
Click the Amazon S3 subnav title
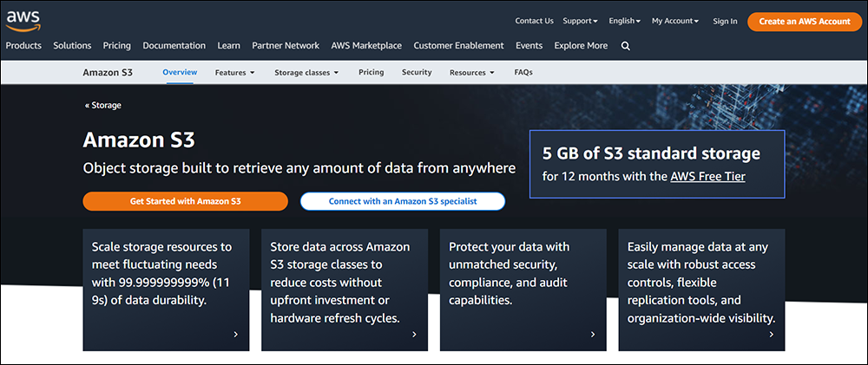pyautogui.click(x=108, y=73)
